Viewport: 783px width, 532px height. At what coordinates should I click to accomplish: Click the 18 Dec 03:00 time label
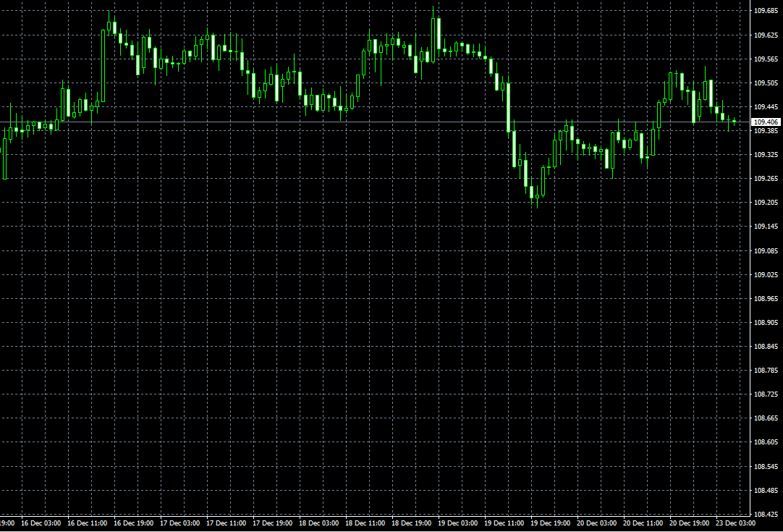pyautogui.click(x=318, y=523)
